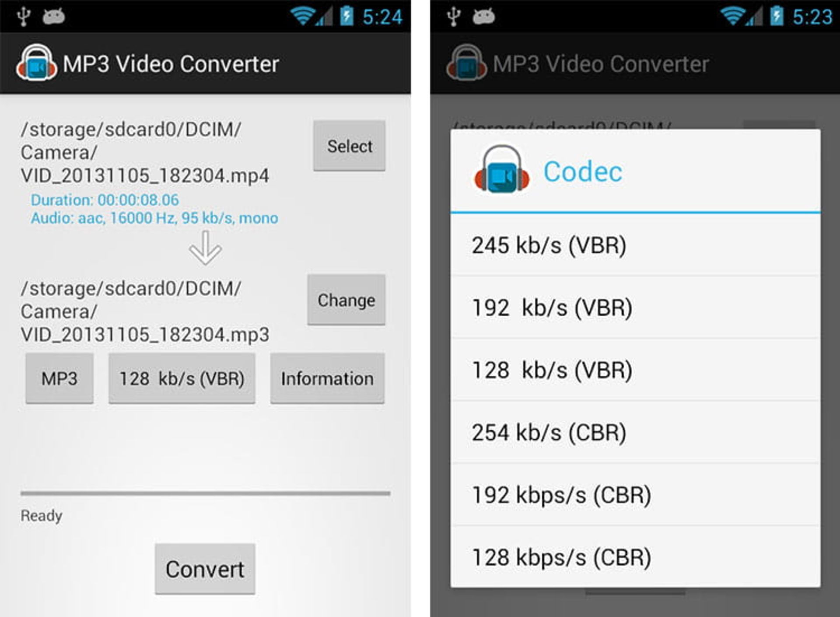
Task: Choose 245 kb/s (VBR) codec option
Action: (635, 245)
